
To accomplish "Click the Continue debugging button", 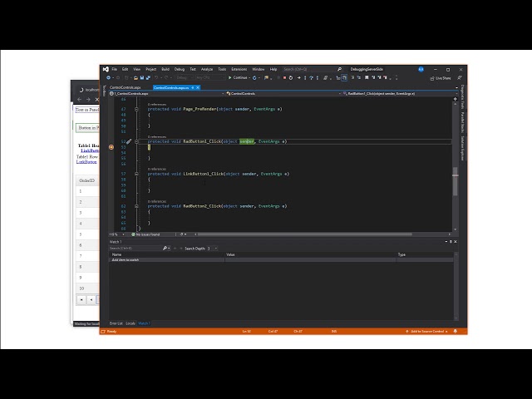I will 239,78.
